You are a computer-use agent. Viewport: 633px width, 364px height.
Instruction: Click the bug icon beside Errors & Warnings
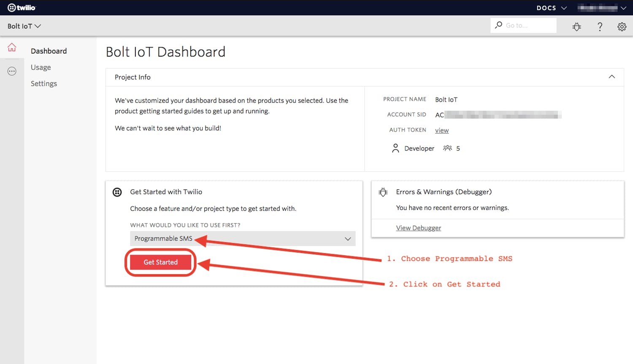point(383,192)
